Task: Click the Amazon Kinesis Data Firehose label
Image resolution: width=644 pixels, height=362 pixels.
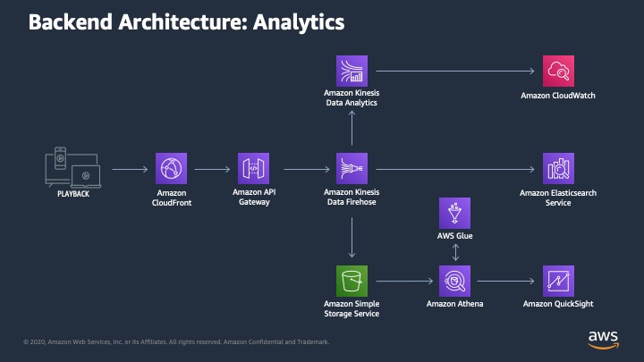Action: (x=352, y=197)
